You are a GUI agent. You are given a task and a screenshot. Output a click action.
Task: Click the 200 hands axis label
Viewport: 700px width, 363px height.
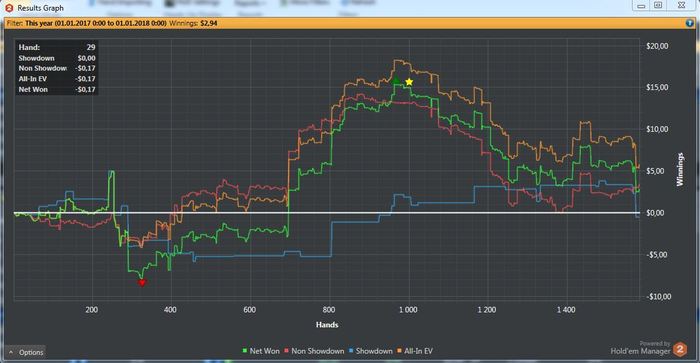pyautogui.click(x=92, y=310)
